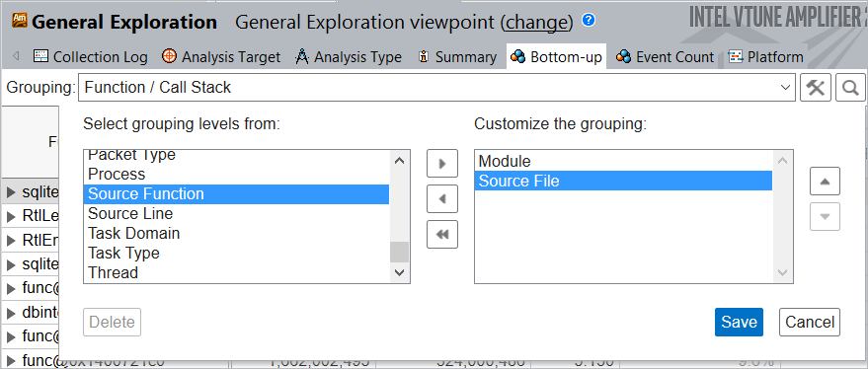Click the customize grouping tools icon
The width and height of the screenshot is (868, 369).
coord(816,88)
